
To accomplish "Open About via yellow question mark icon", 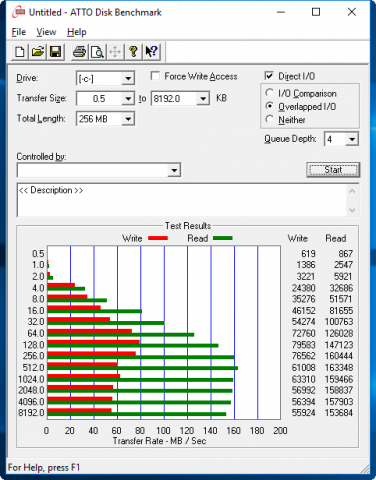I will tap(133, 52).
